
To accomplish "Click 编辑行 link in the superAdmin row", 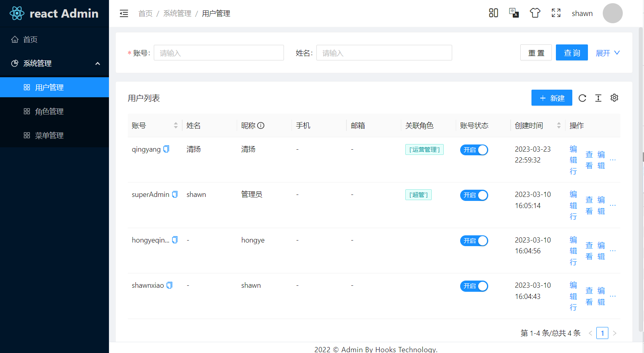I will pyautogui.click(x=574, y=205).
